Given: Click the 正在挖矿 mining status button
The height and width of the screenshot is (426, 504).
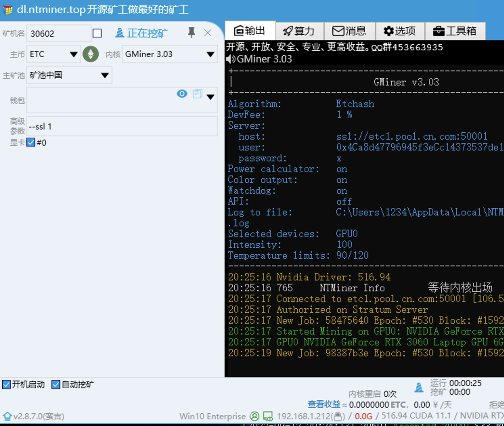Looking at the screenshot, I should tap(141, 33).
